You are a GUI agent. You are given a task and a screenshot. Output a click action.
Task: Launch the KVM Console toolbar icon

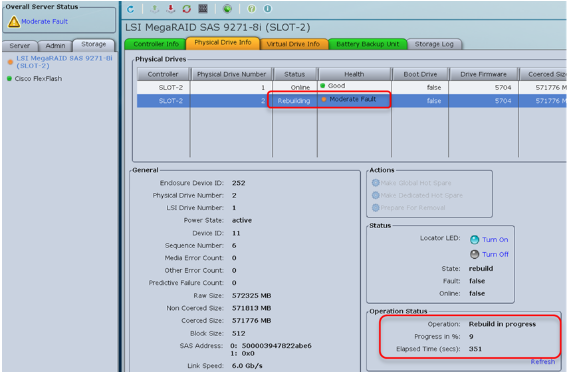point(203,9)
